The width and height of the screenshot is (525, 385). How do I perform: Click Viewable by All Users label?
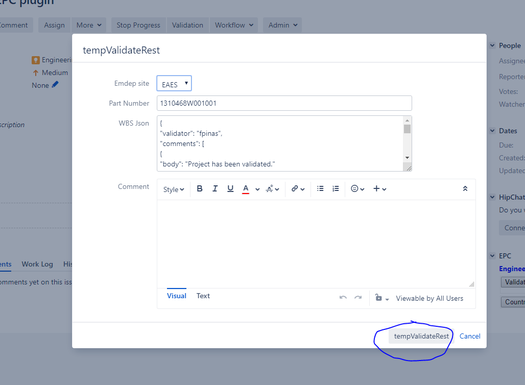(x=429, y=298)
